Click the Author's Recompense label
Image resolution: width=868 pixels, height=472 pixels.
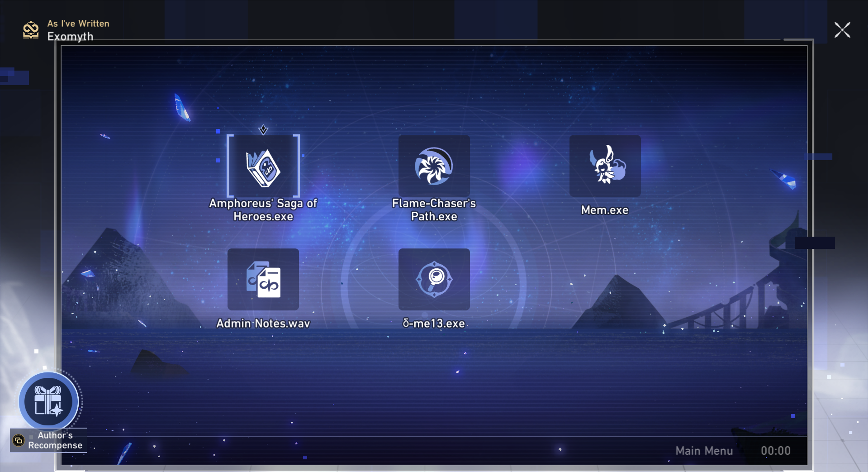pyautogui.click(x=55, y=440)
